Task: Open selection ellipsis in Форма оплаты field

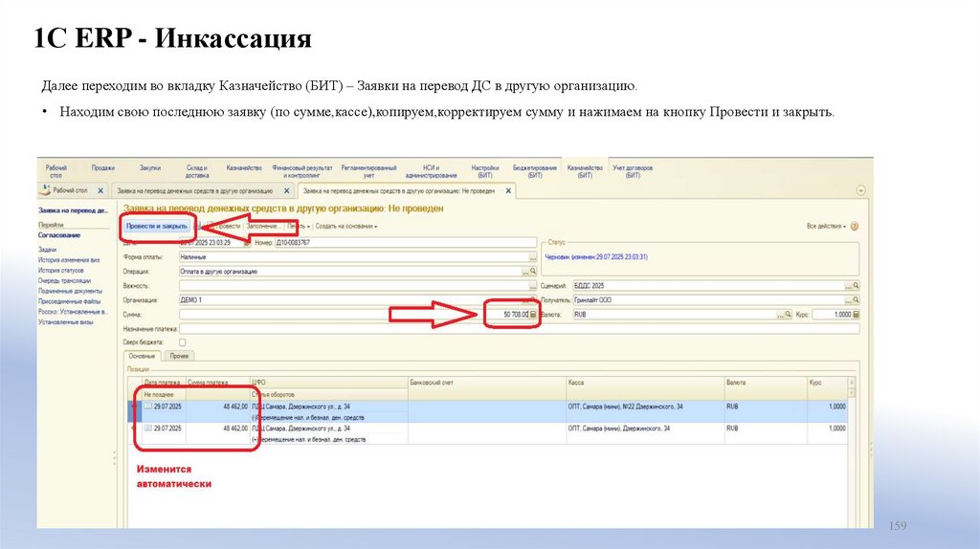Action: pyautogui.click(x=532, y=257)
